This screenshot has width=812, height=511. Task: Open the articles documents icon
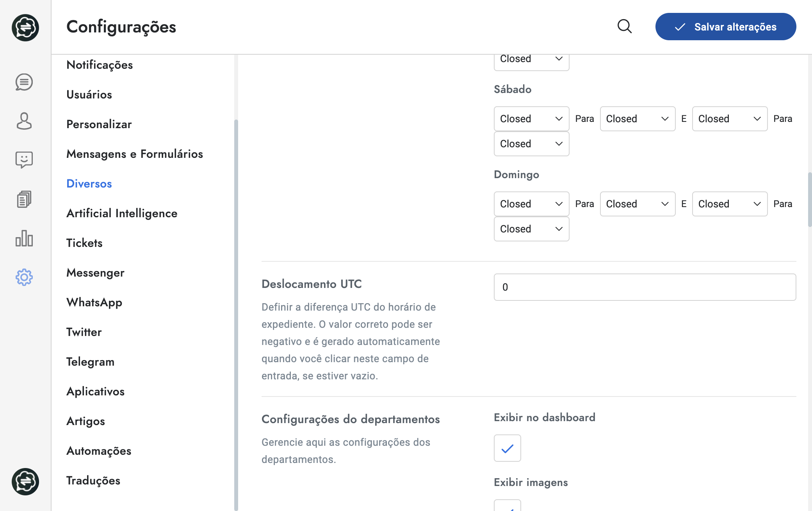click(x=24, y=199)
